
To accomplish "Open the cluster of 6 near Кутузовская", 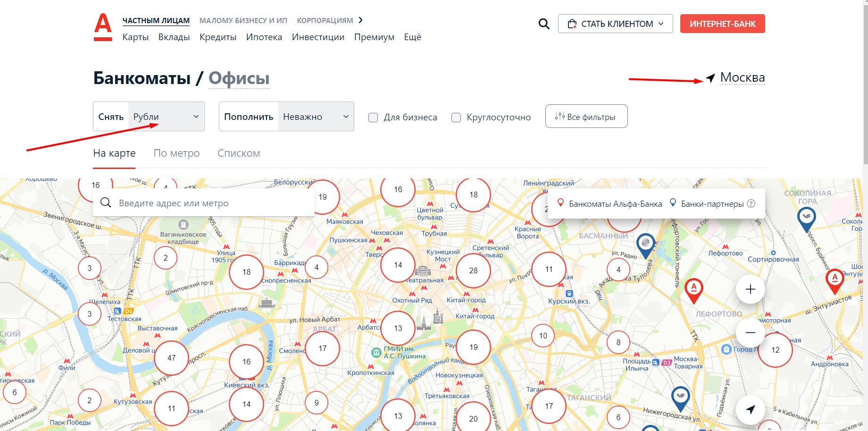I will tap(15, 392).
